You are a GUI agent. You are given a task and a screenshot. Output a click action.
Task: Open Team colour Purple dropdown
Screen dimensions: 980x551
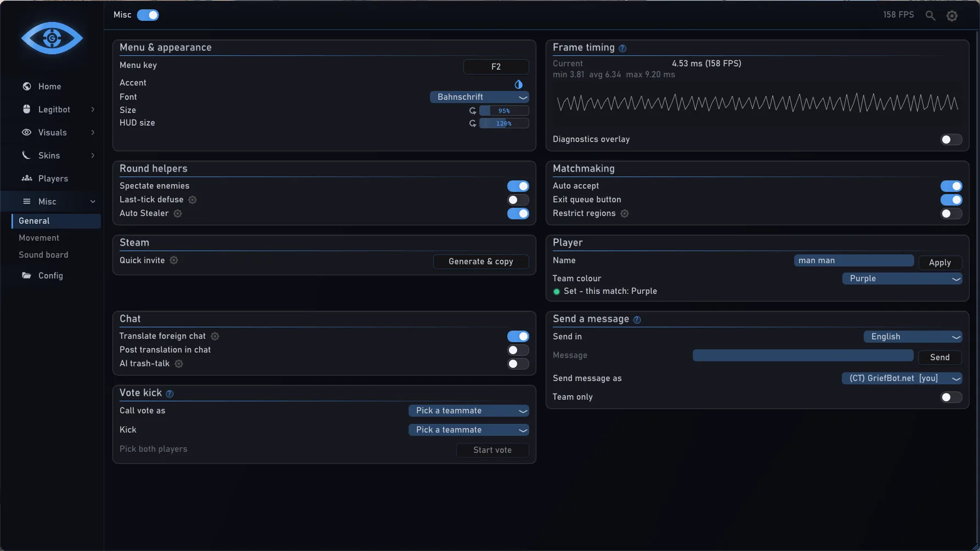[x=902, y=279]
